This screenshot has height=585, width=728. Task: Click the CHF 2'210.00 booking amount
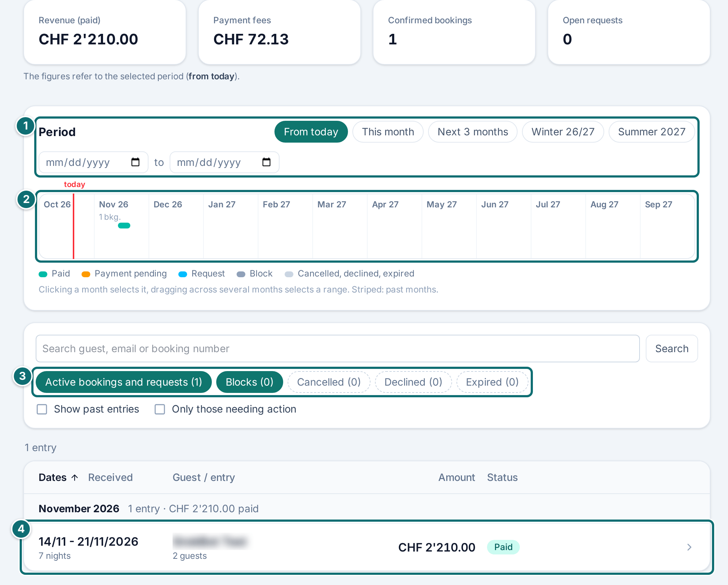437,547
